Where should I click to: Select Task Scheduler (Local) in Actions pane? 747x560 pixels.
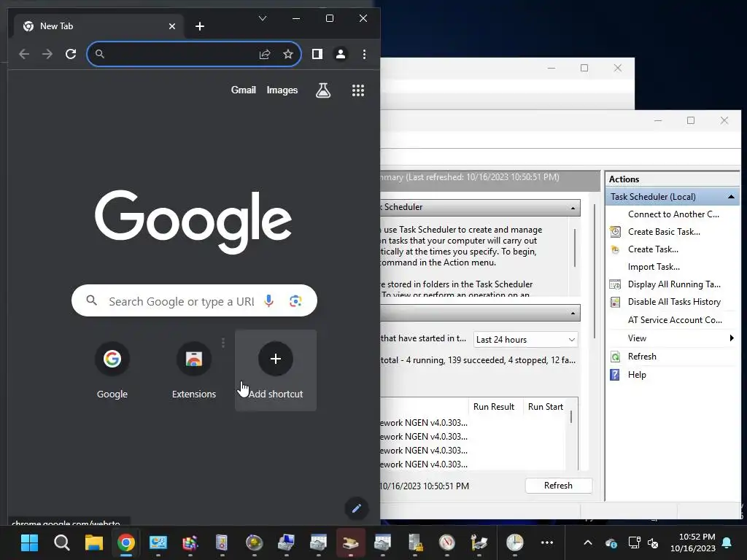pyautogui.click(x=653, y=197)
